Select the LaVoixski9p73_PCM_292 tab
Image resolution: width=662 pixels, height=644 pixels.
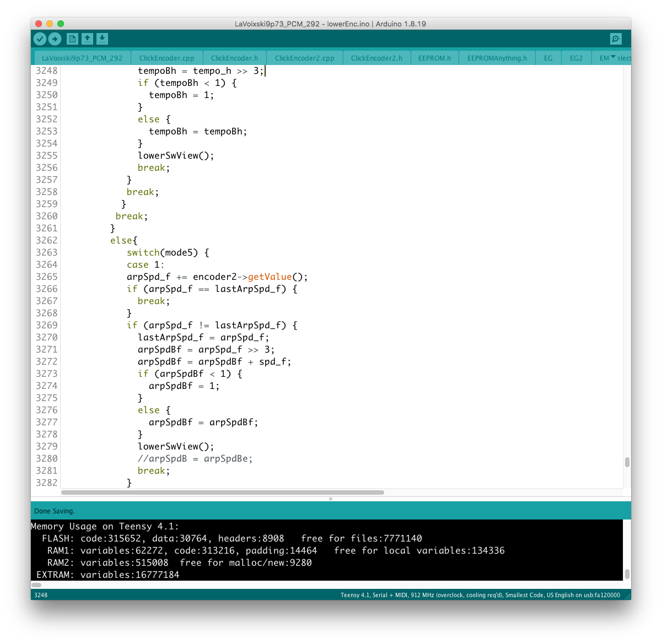click(x=82, y=58)
